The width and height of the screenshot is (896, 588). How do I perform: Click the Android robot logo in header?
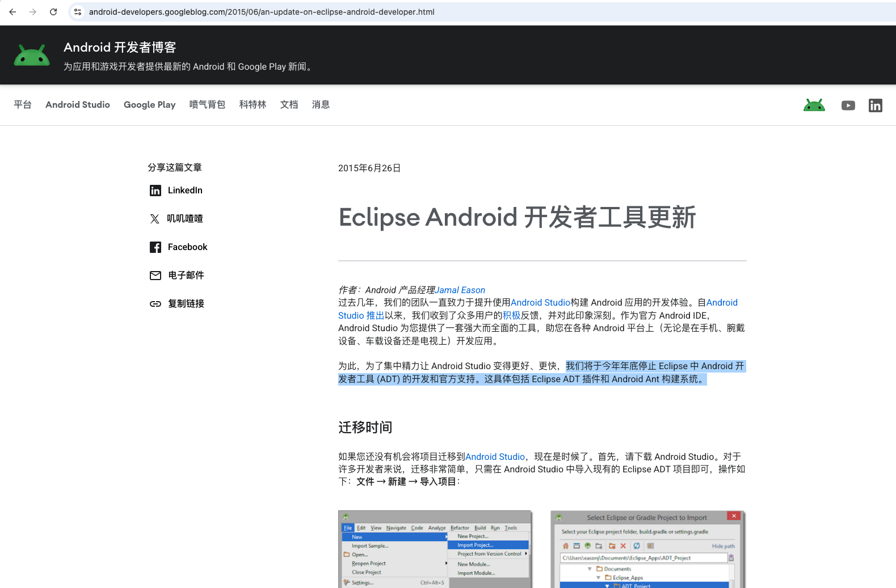32,56
